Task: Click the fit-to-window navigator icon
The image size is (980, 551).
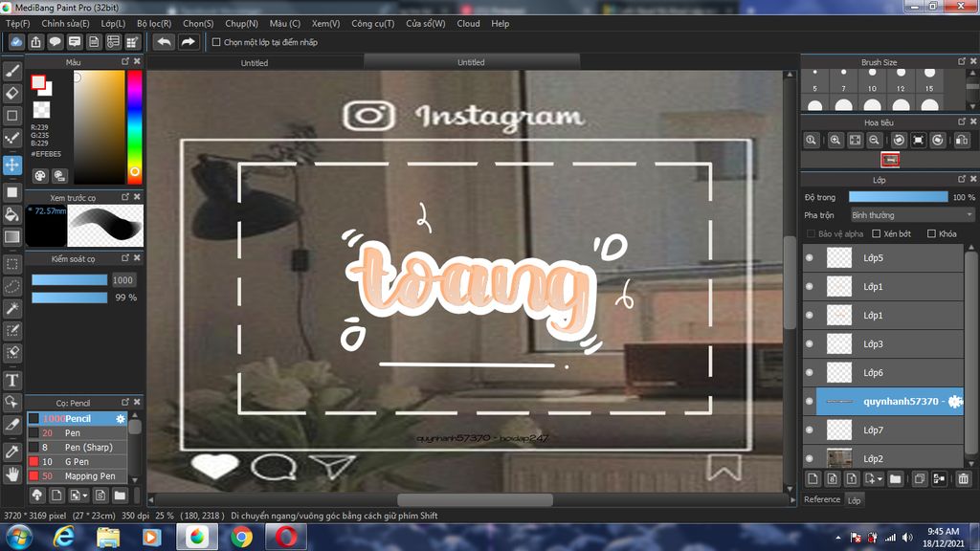Action: (855, 140)
